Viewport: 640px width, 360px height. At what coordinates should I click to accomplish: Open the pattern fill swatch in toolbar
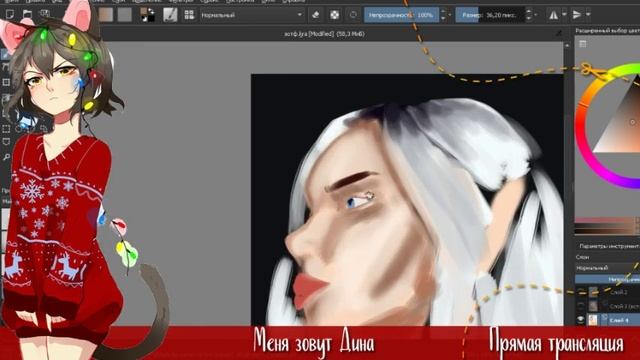point(124,15)
